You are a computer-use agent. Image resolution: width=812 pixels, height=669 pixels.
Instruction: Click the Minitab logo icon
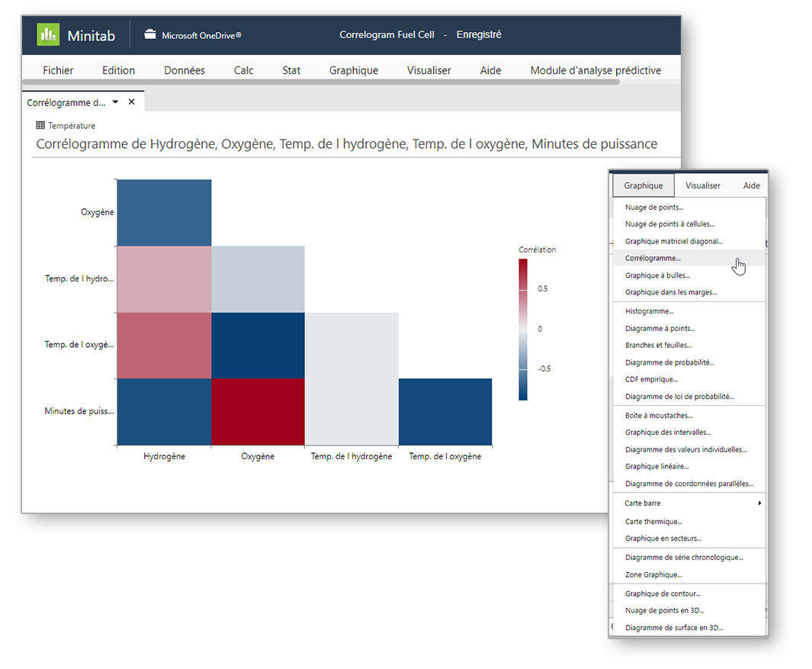(48, 35)
